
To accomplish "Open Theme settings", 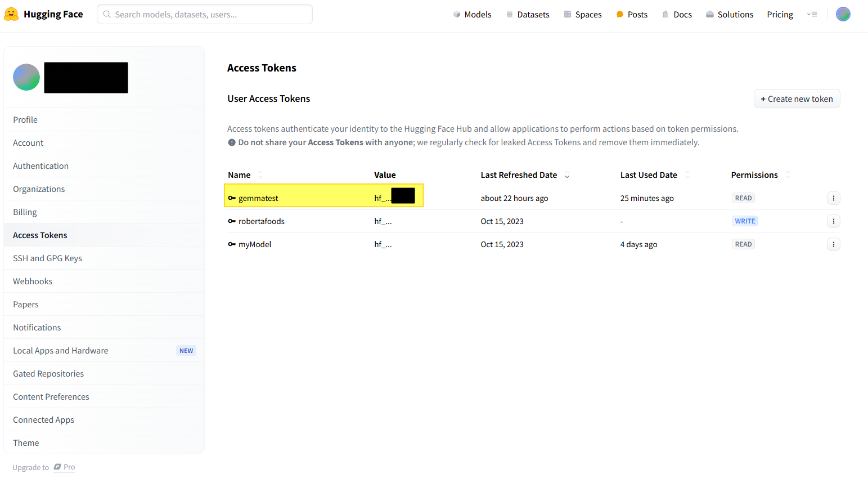I will tap(104, 443).
